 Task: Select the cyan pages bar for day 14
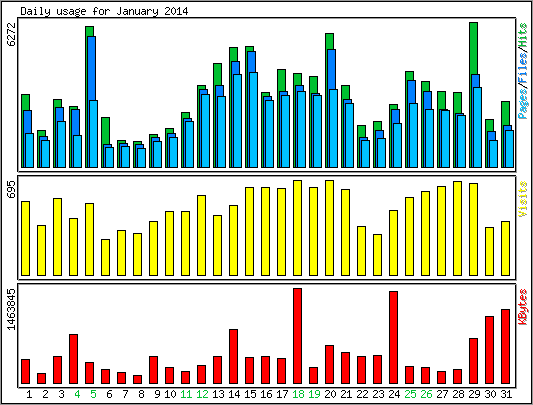pyautogui.click(x=237, y=121)
